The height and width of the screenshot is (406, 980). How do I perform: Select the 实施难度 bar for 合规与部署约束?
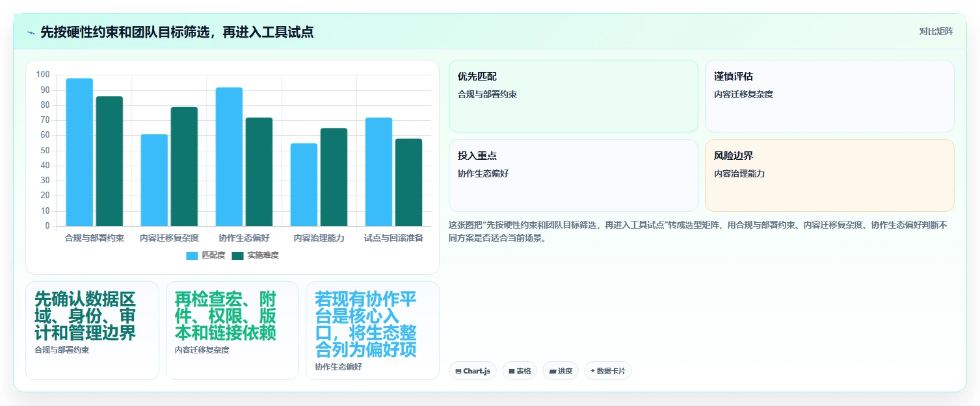coord(109,161)
